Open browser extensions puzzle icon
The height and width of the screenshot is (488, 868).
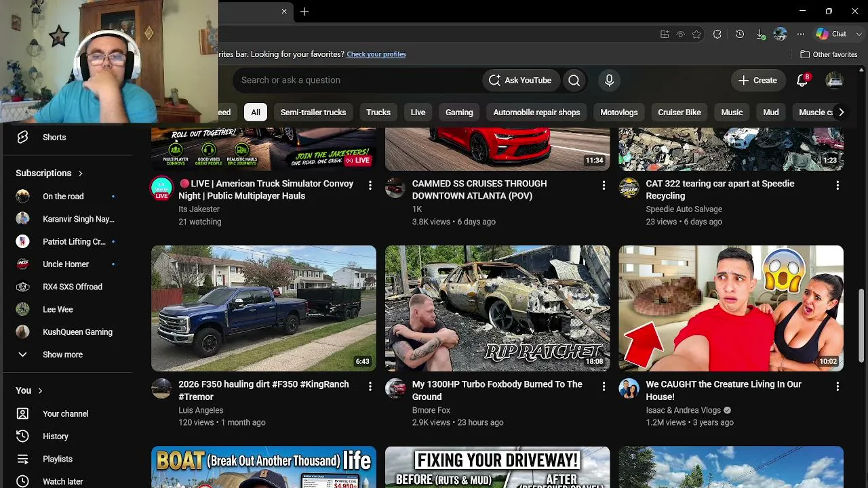(717, 34)
